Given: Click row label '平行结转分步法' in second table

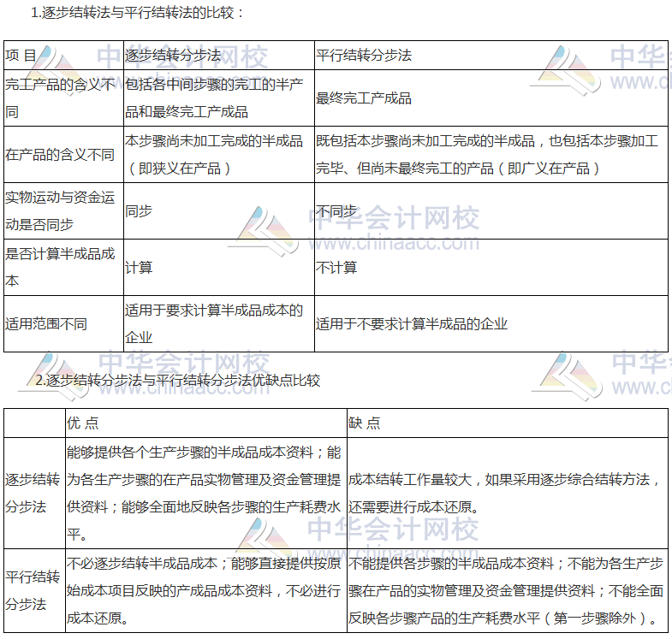Looking at the screenshot, I should (x=34, y=590).
